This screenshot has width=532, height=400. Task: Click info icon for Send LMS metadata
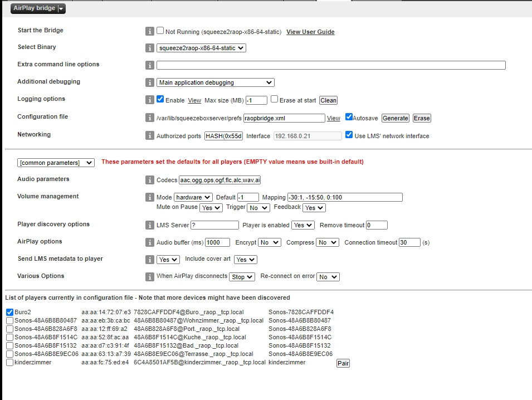coord(150,260)
